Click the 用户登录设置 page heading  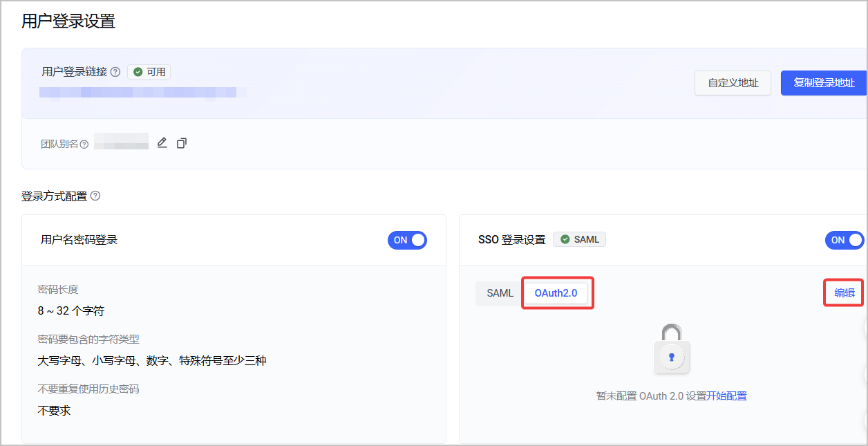68,21
